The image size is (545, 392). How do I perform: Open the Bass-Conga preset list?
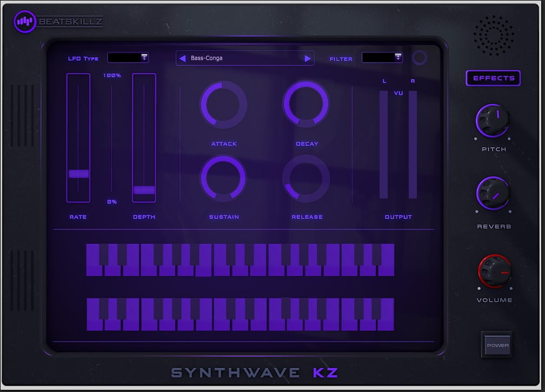click(244, 58)
